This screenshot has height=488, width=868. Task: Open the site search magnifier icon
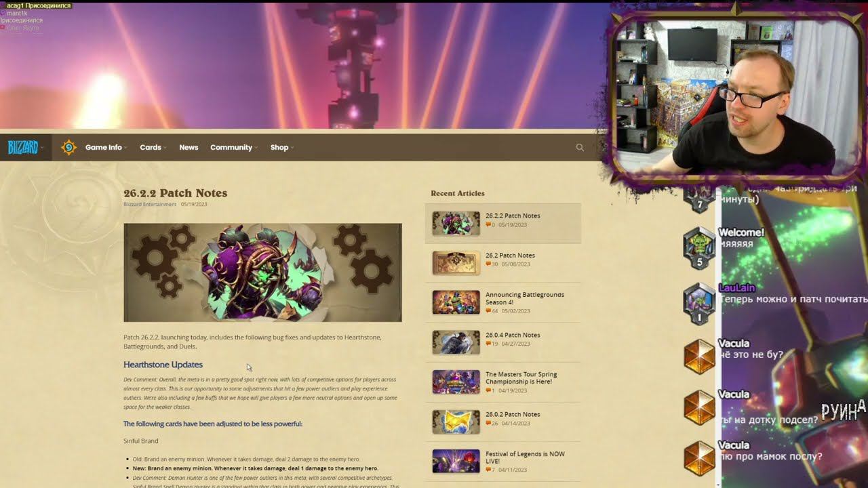tap(580, 147)
